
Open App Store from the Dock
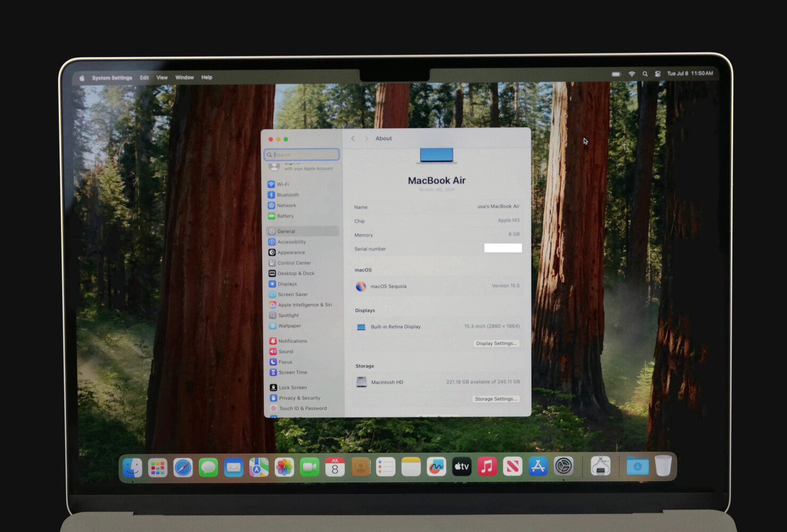[x=538, y=467]
